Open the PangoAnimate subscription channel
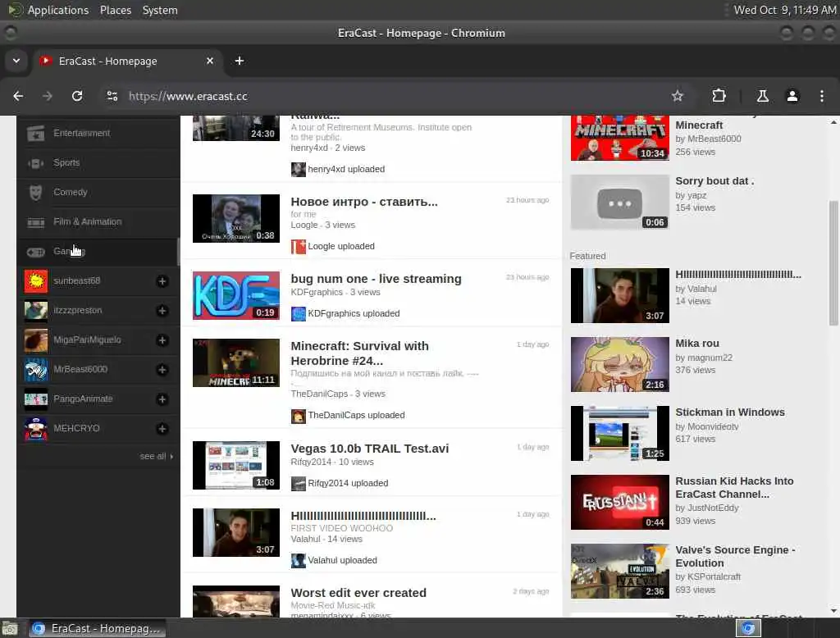The height and width of the screenshot is (638, 840). click(83, 399)
